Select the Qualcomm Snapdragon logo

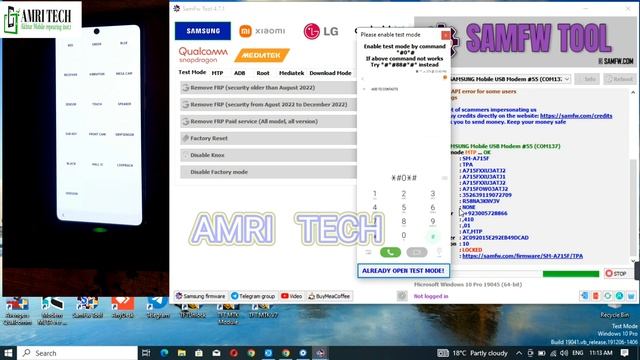[x=203, y=55]
